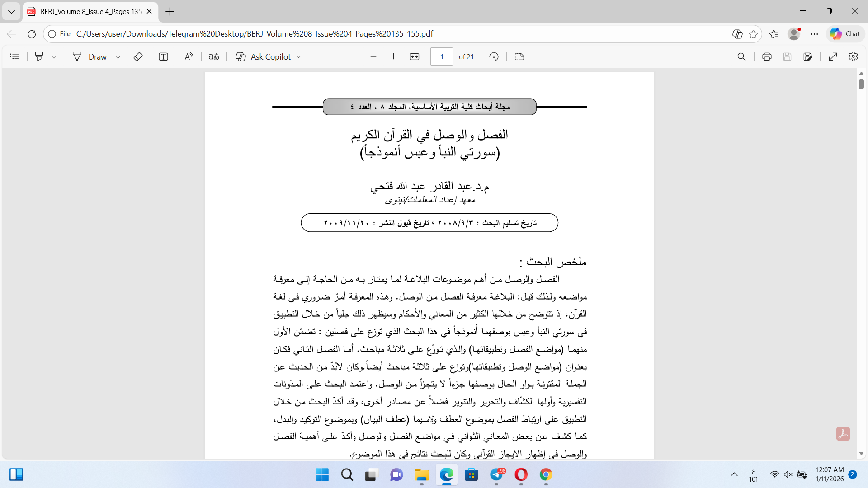Expand highlight color options dropdown
This screenshot has width=868, height=488.
(54, 57)
